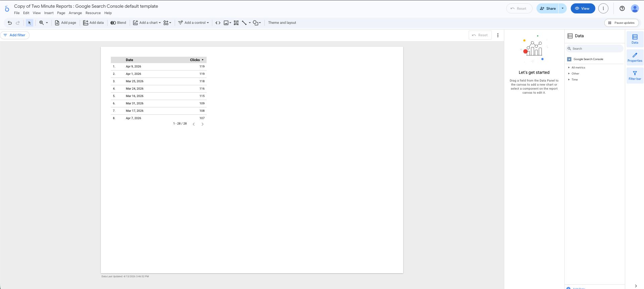Open the Help question mark icon

pos(622,8)
